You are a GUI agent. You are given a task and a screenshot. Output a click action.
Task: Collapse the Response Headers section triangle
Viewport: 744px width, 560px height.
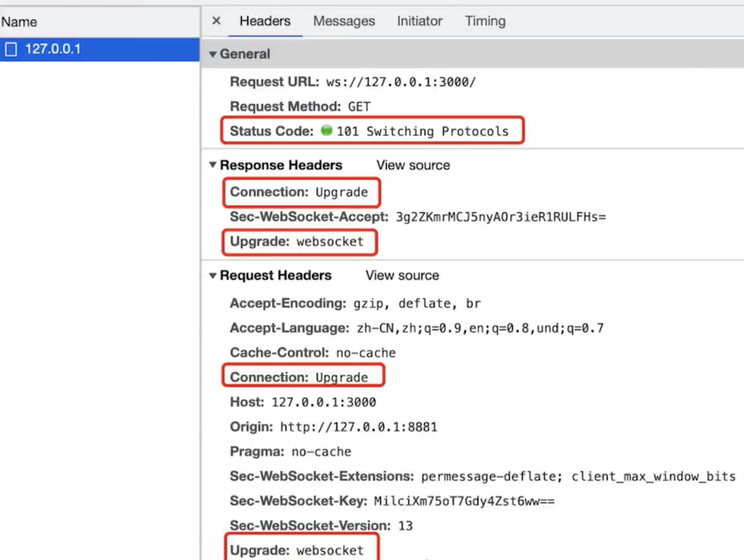coord(213,165)
